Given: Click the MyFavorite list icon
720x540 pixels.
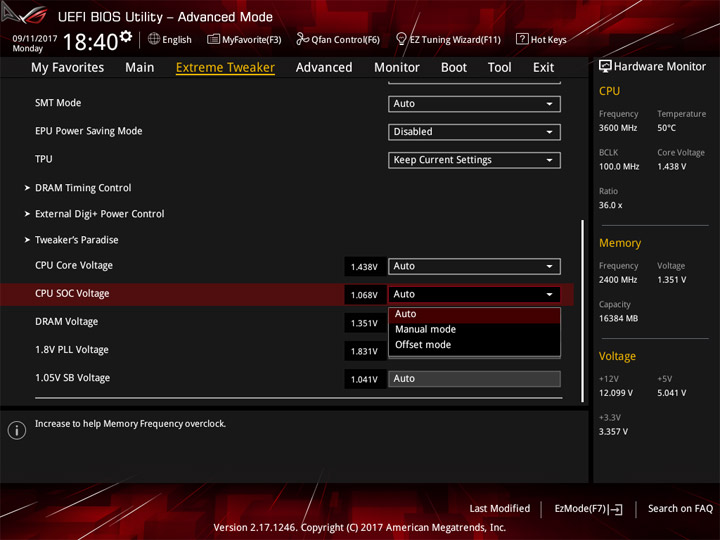Looking at the screenshot, I should pos(213,39).
